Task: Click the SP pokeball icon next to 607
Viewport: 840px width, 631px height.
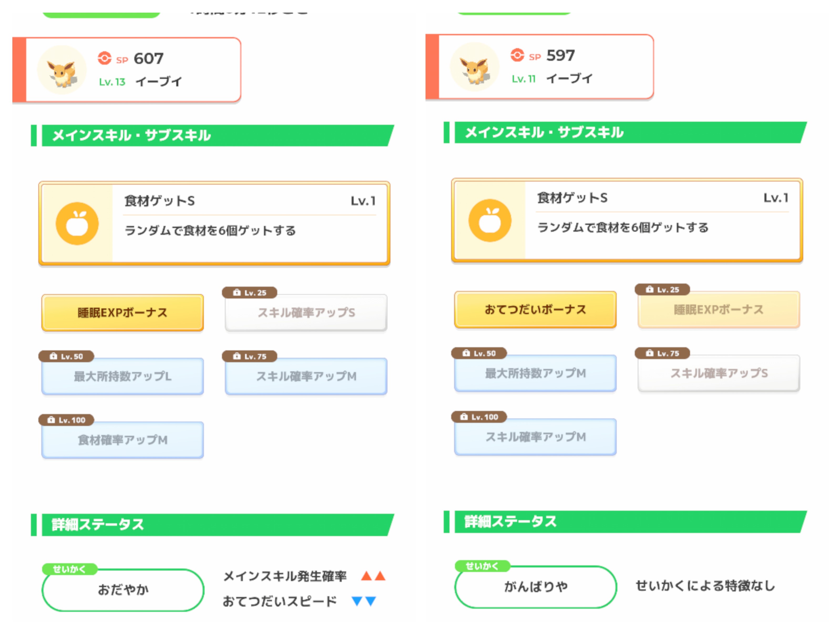Action: click(104, 58)
